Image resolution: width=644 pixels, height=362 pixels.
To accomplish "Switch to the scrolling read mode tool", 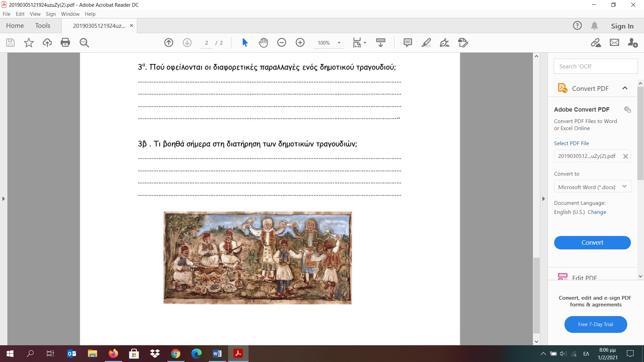I will click(x=381, y=43).
